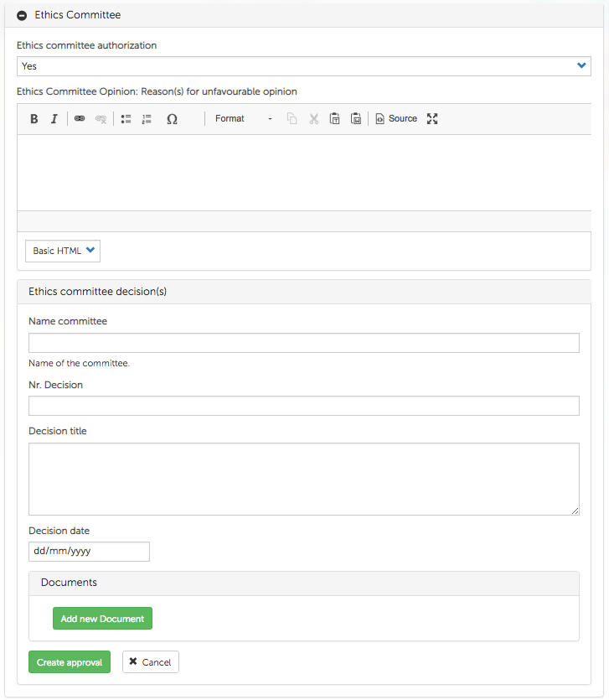Toggle italic formatting in the editor

pos(54,119)
